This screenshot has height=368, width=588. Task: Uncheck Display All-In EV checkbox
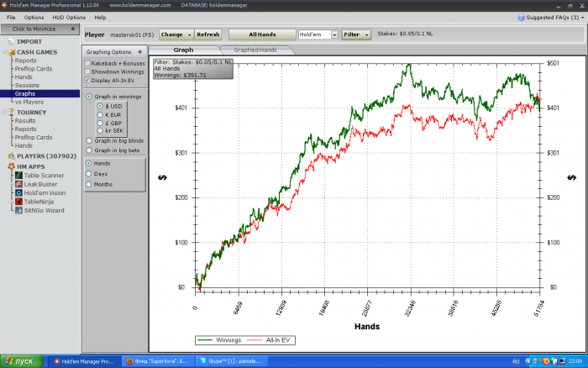pos(87,81)
